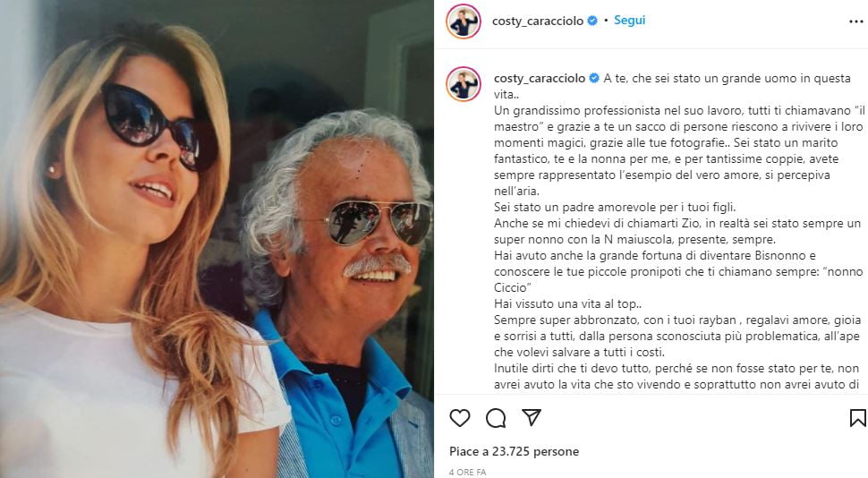Click the "4 ORE FA" timestamp
This screenshot has height=478, width=868.
point(469,472)
